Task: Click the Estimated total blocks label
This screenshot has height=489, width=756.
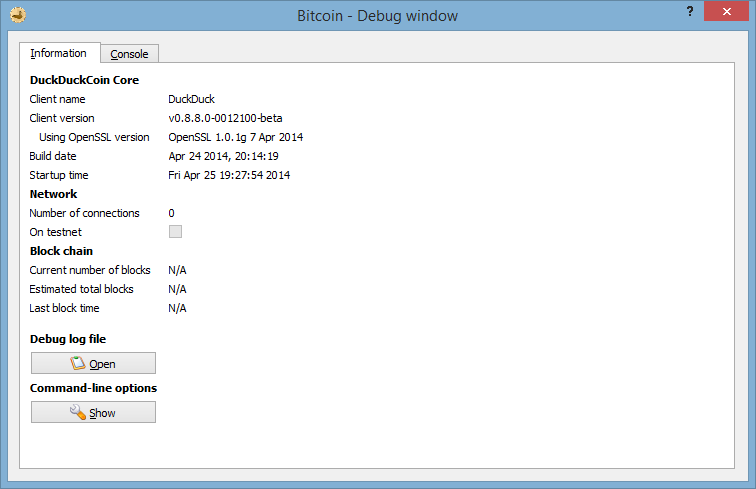Action: (81, 289)
